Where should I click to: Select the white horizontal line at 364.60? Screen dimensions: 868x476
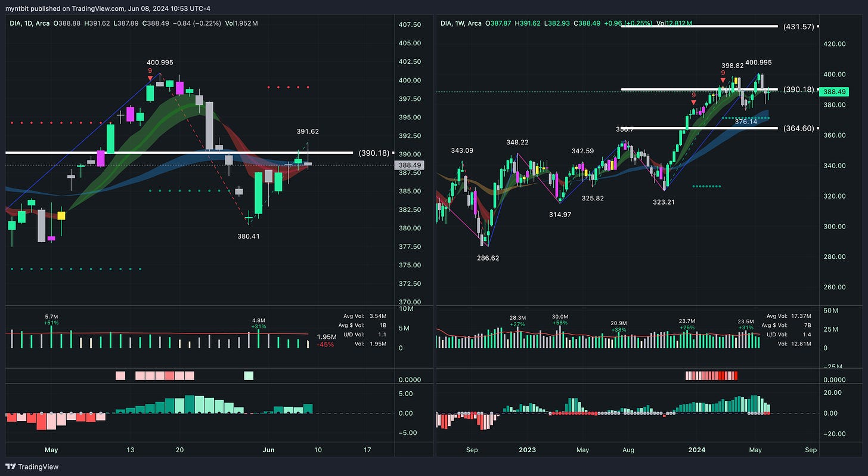click(700, 128)
